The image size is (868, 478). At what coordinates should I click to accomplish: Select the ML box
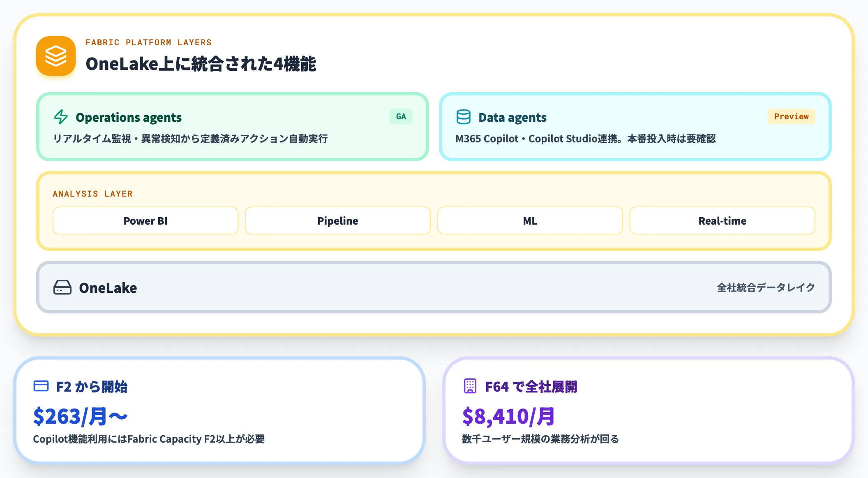click(x=530, y=220)
